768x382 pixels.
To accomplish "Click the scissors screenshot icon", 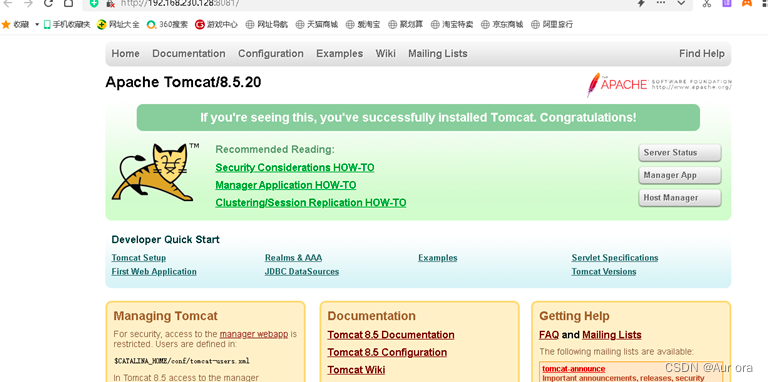I will tap(706, 3).
